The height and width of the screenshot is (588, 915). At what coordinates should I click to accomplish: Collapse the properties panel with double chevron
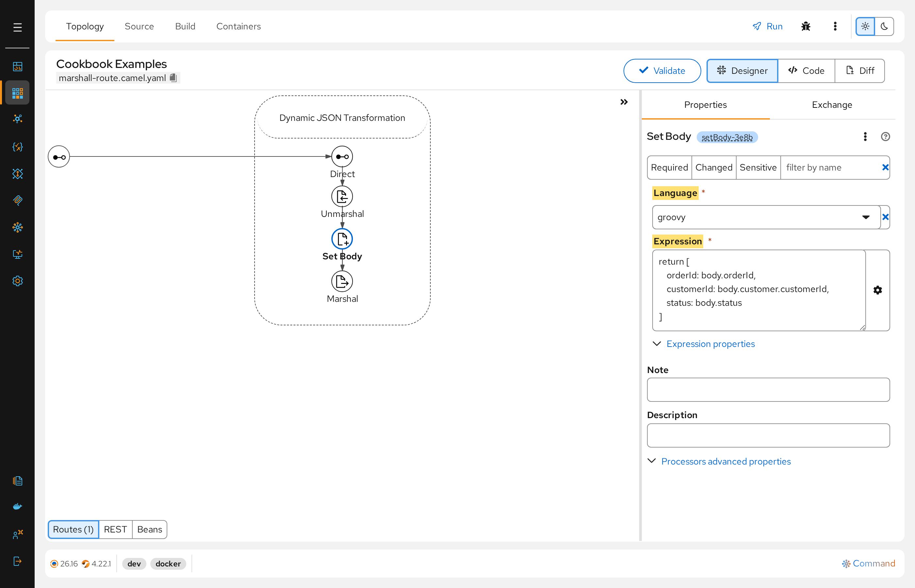pyautogui.click(x=624, y=102)
